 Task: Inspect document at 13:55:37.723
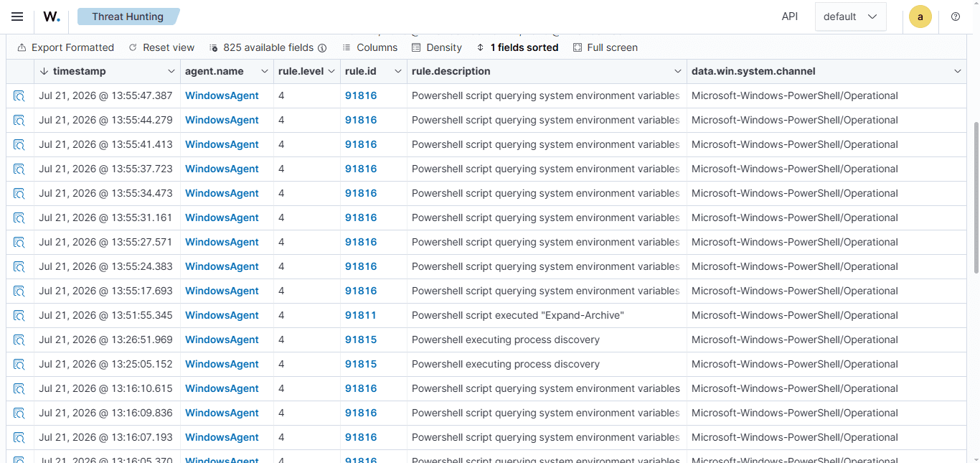[19, 169]
